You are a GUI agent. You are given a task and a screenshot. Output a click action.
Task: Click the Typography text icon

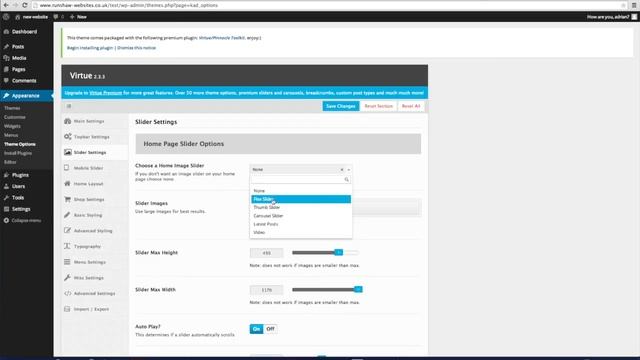click(x=67, y=246)
